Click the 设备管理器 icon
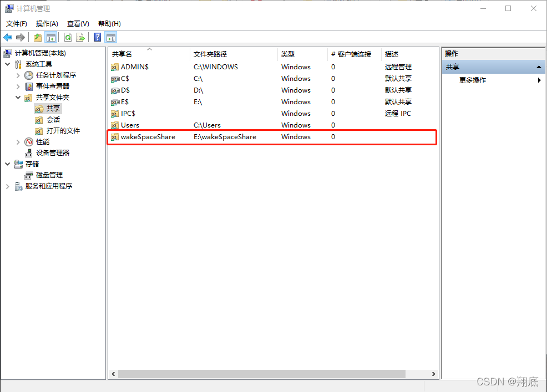Image resolution: width=547 pixels, height=392 pixels. pos(29,153)
